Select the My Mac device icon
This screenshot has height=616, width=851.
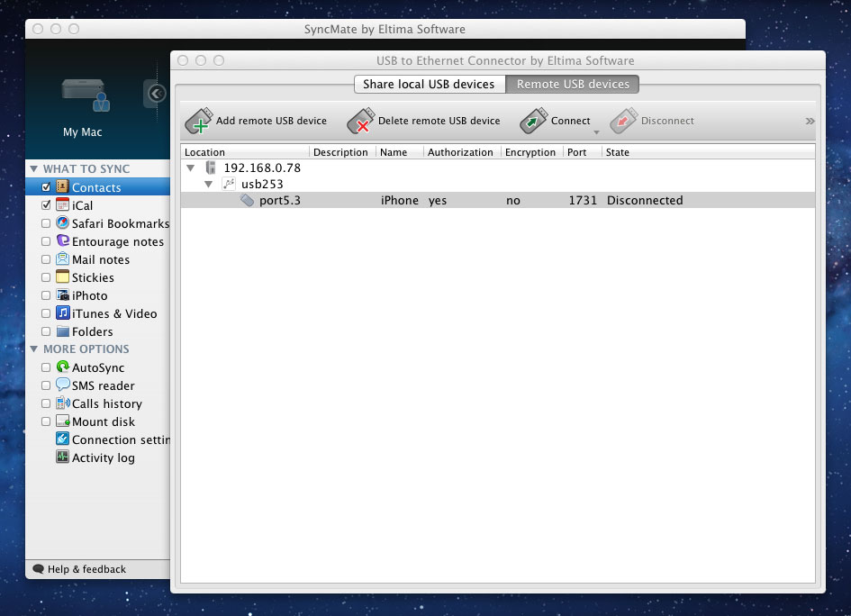(86, 95)
